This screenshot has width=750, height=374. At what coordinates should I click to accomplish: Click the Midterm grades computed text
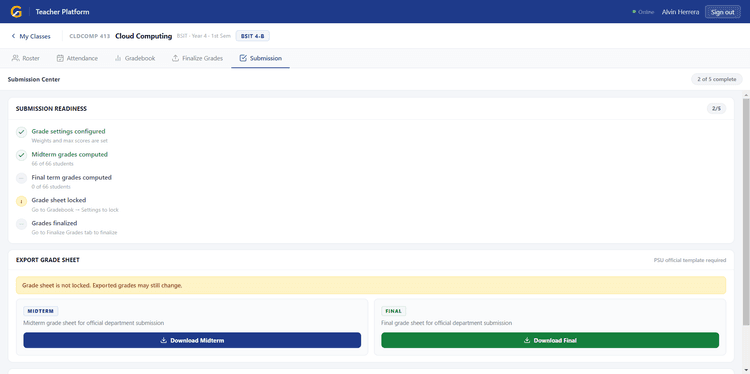[x=70, y=154]
